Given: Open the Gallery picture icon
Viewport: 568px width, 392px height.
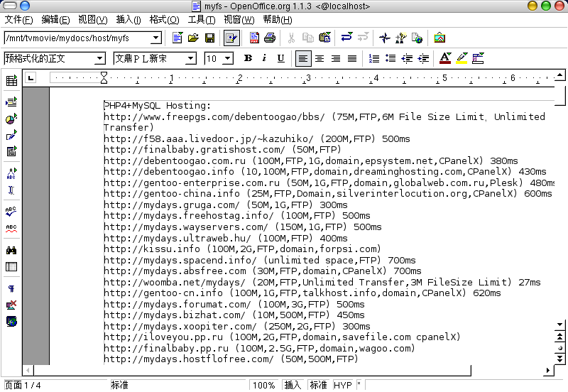Looking at the screenshot, I should [439, 38].
